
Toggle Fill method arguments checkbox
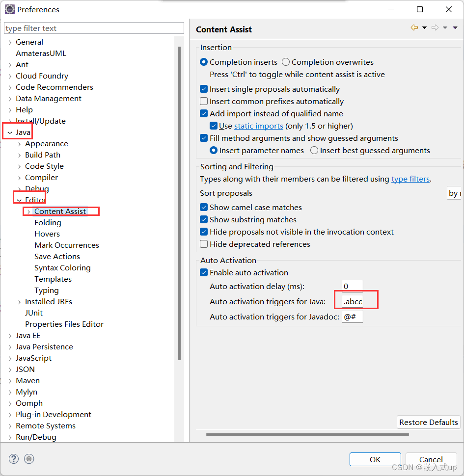tap(204, 138)
